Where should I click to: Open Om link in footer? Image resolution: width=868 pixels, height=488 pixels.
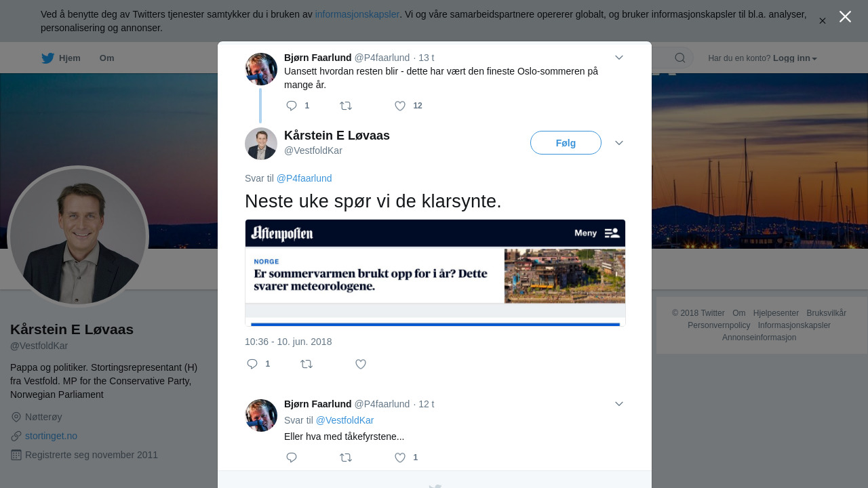(739, 313)
